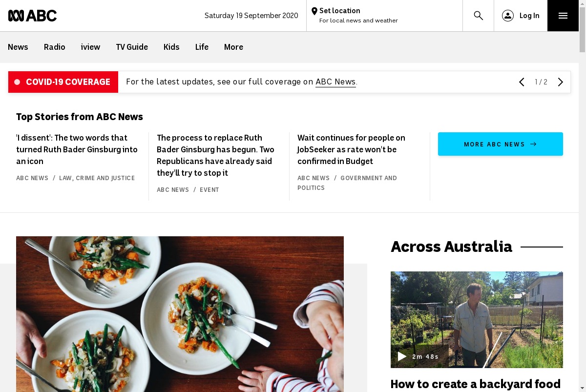Click ABC NEWS tag under JobSeeker story
This screenshot has height=392, width=586.
click(x=314, y=178)
